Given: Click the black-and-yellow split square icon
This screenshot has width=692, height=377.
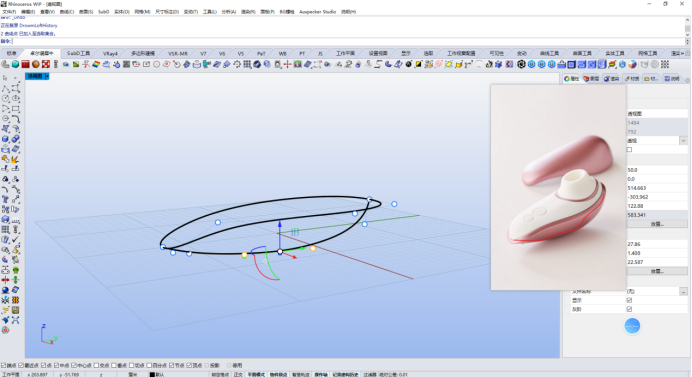Looking at the screenshot, I should point(418,64).
